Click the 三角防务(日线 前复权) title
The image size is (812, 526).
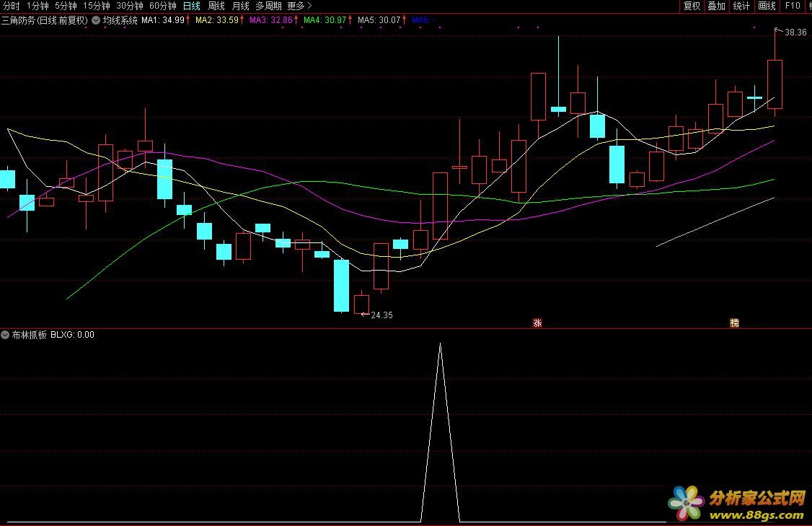point(45,20)
